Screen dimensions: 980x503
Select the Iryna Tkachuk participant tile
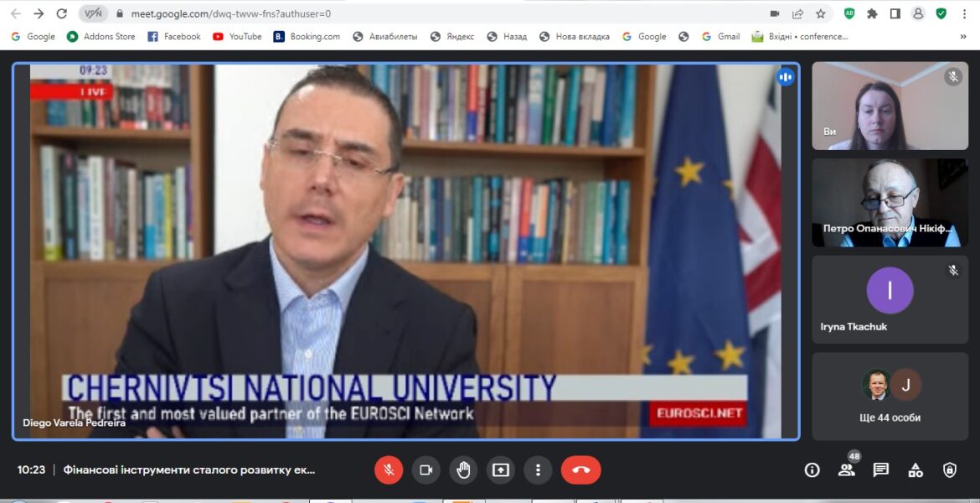click(x=890, y=299)
